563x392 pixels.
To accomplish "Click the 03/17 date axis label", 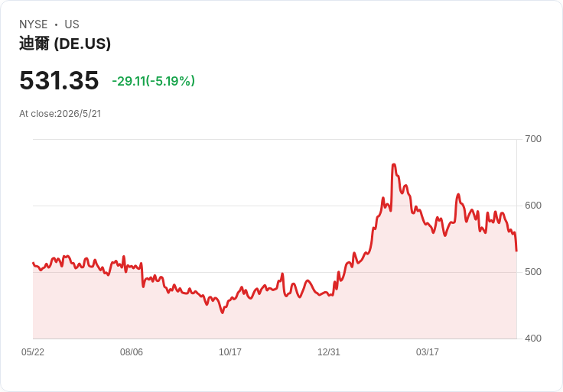I will coord(428,352).
